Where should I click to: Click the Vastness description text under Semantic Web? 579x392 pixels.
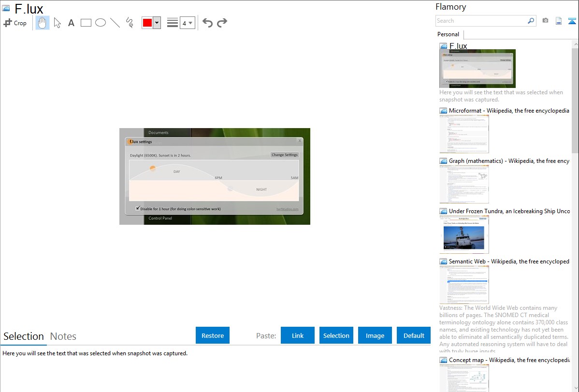pos(504,329)
